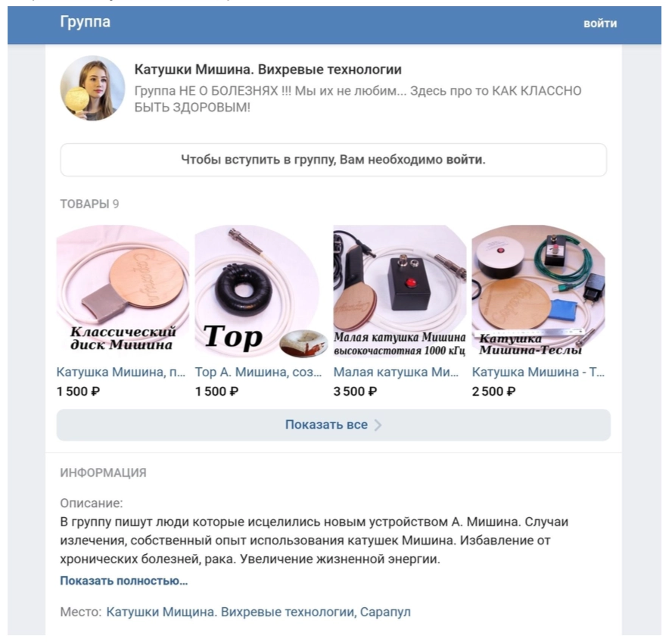Open product link Тор А. Мишина, соз…
Image resolution: width=672 pixels, height=642 pixels.
click(x=260, y=372)
